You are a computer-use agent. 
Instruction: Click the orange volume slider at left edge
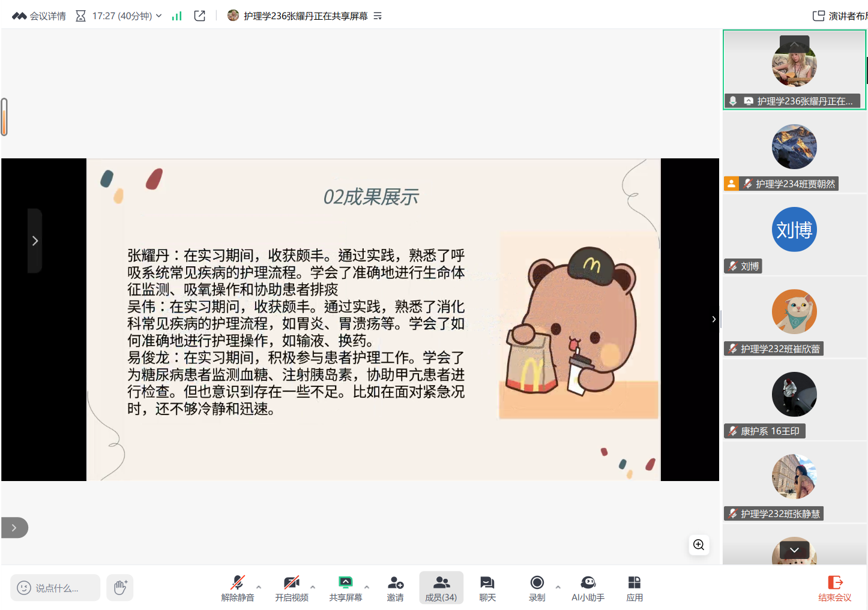[x=4, y=117]
